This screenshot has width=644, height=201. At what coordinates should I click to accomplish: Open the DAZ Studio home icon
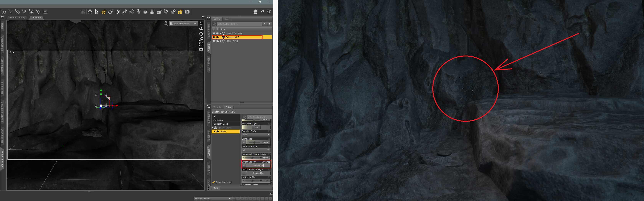(x=255, y=12)
